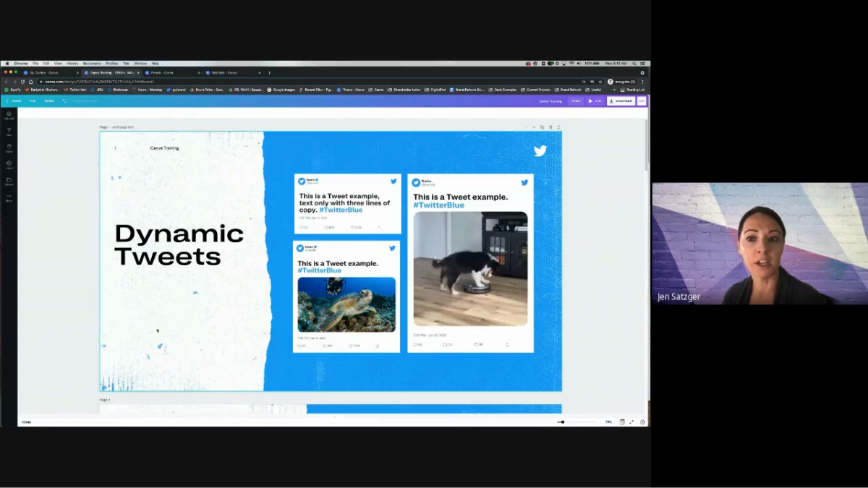Open the History menu in macOS menu bar

coord(72,63)
